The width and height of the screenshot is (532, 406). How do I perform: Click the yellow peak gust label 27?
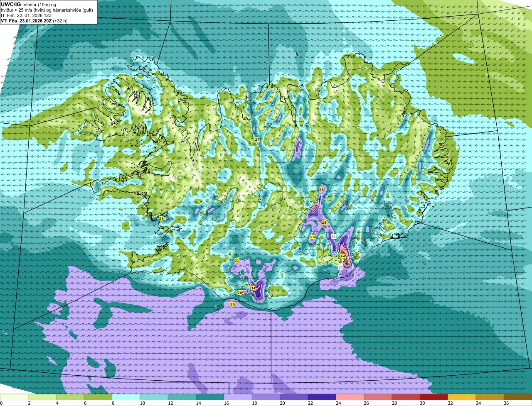257,140
